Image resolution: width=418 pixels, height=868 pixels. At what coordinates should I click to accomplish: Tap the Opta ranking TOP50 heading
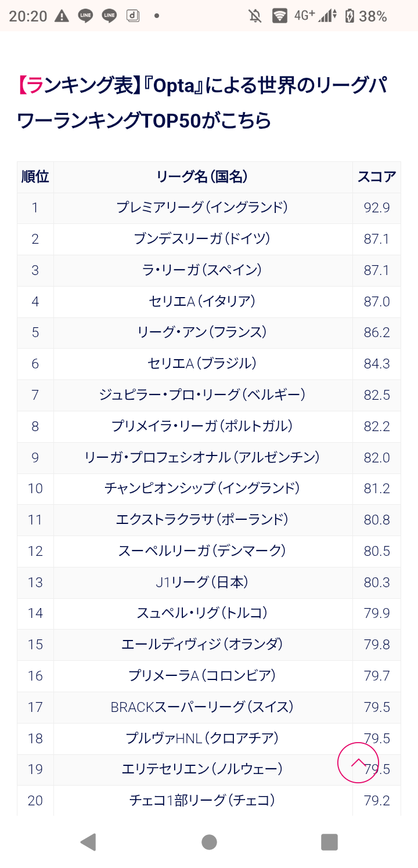(x=202, y=103)
